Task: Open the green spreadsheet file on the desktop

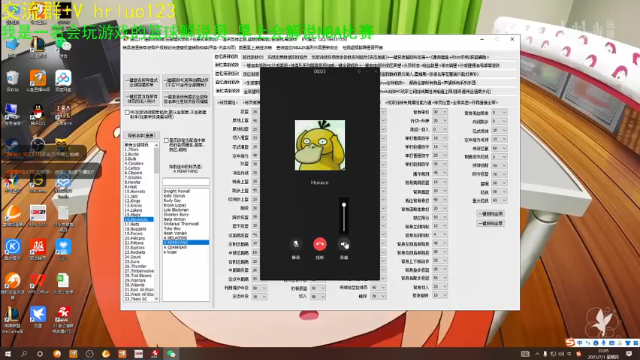Action: 63,283
